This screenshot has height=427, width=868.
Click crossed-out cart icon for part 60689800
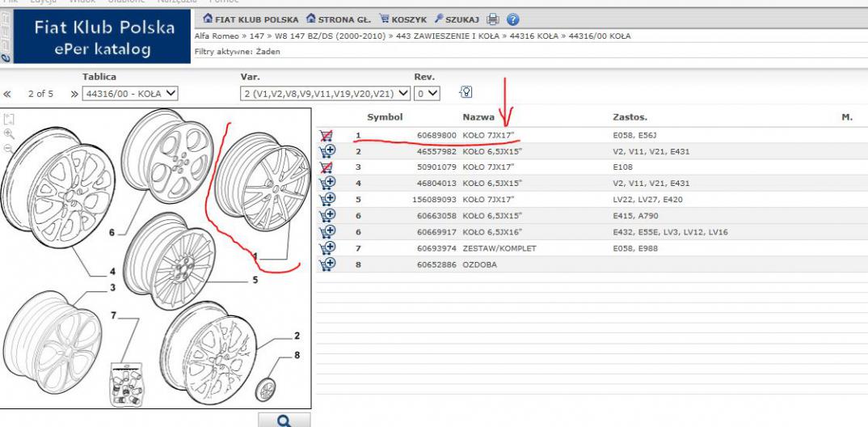point(327,135)
